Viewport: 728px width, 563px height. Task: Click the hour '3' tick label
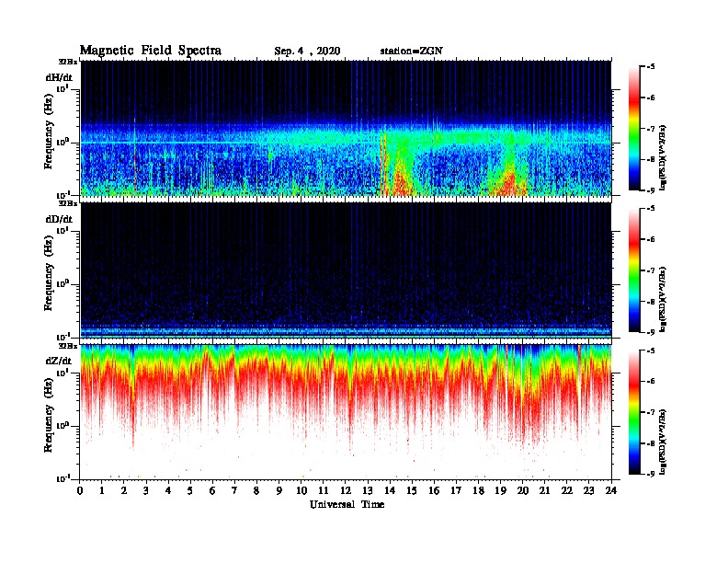(x=146, y=491)
